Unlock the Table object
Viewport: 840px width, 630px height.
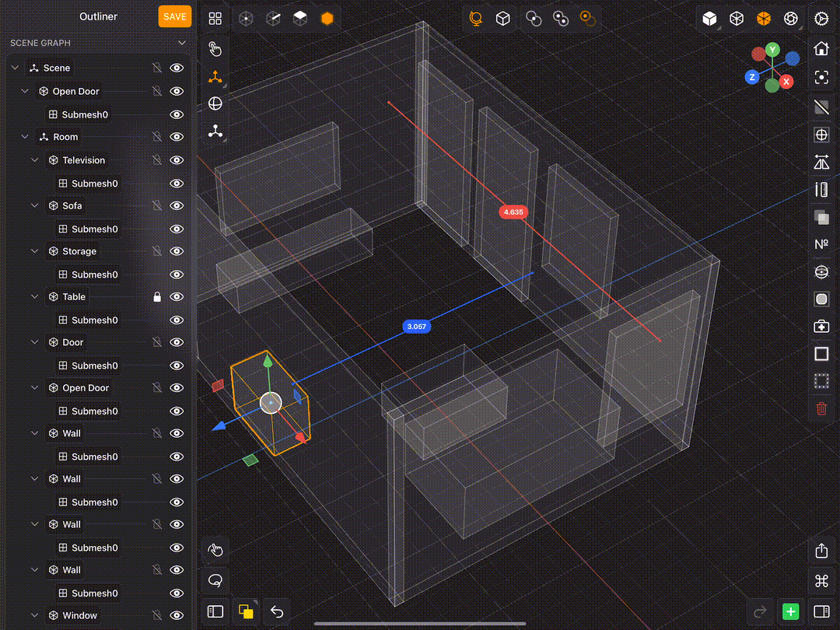(157, 297)
